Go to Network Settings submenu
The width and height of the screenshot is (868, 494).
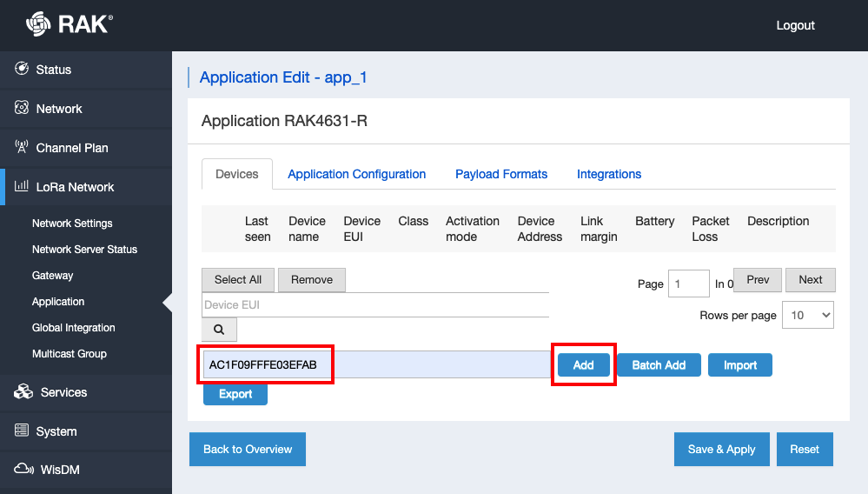tap(72, 224)
